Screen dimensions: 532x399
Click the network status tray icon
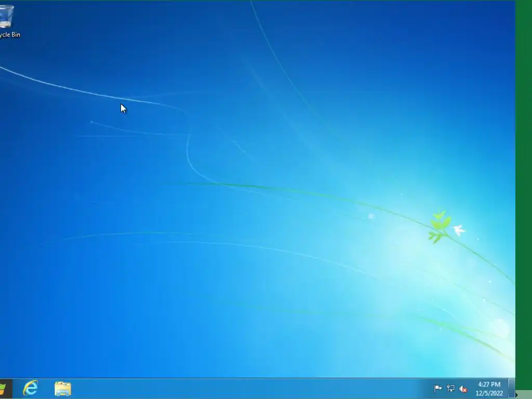coord(450,389)
